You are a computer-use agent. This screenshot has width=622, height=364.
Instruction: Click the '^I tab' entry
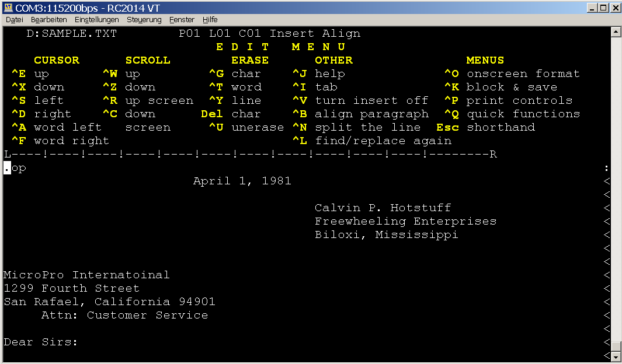[x=315, y=87]
